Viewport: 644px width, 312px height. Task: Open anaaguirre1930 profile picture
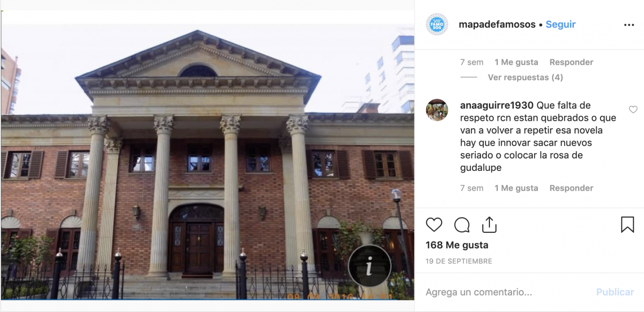pyautogui.click(x=437, y=110)
